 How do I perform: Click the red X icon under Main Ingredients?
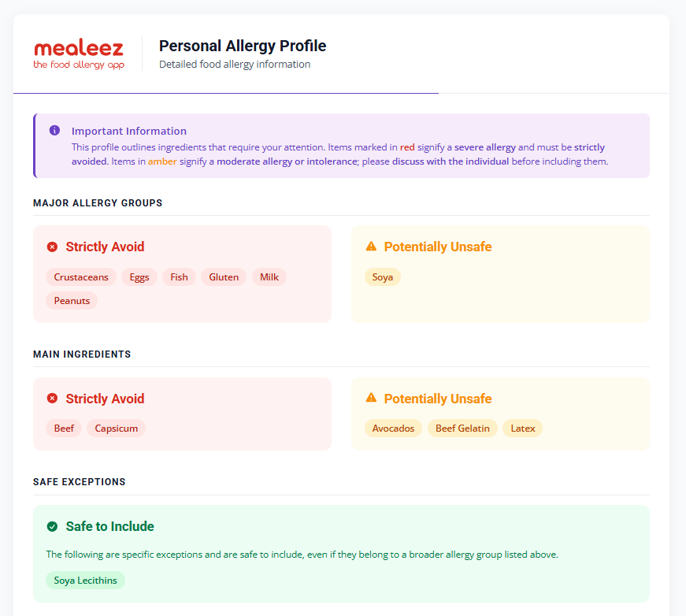point(53,399)
